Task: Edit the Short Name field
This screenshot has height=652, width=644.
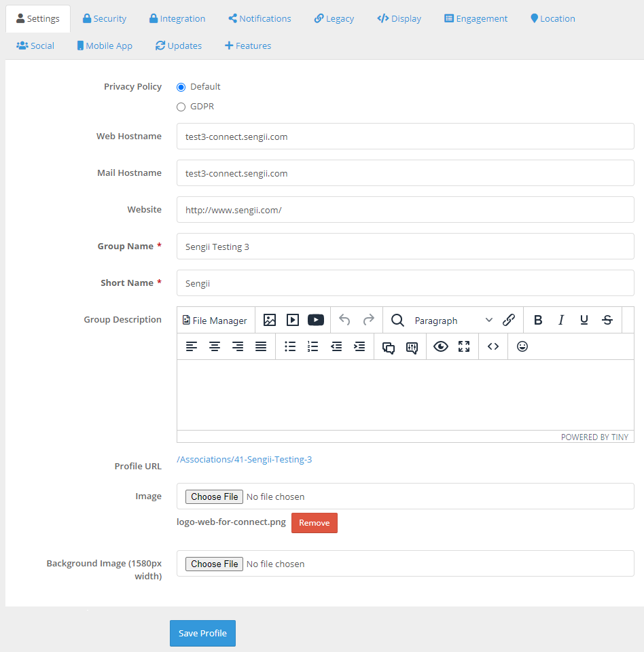Action: pos(405,283)
